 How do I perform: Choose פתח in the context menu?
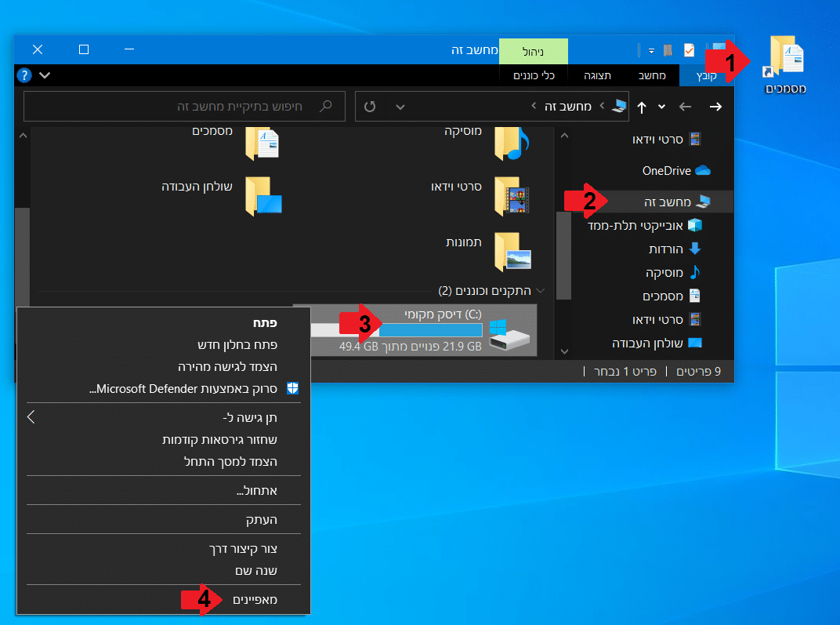click(x=164, y=322)
